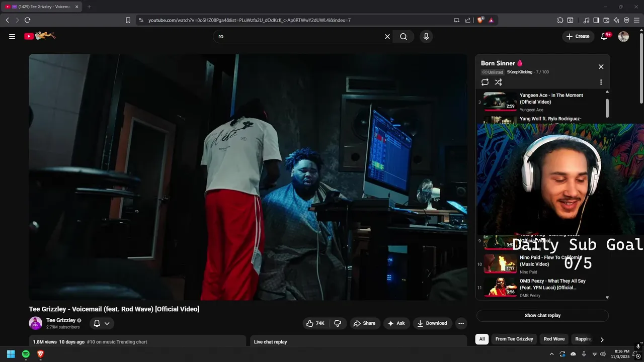Open Brave from the taskbar
The width and height of the screenshot is (644, 362).
pos(40,354)
